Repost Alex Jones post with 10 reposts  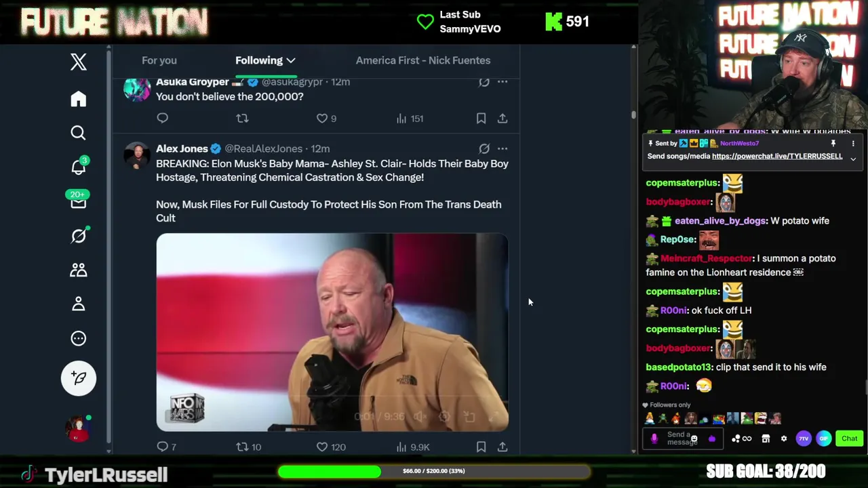[248, 447]
